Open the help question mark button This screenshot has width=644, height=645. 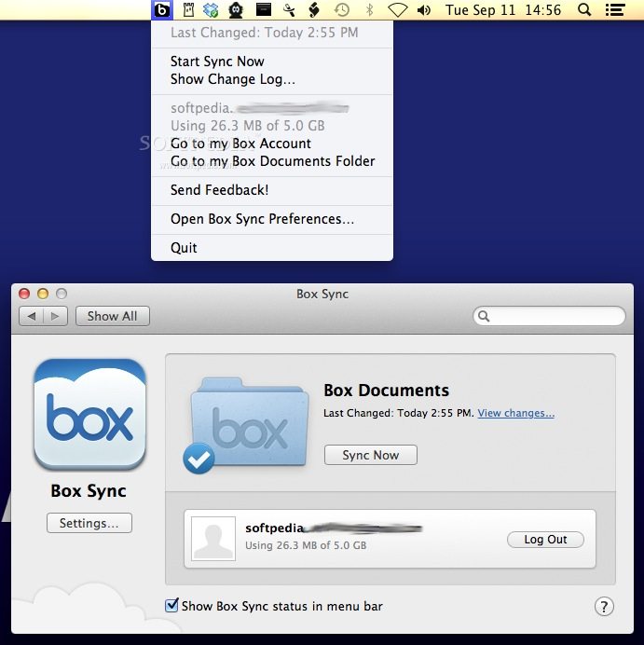[x=604, y=607]
